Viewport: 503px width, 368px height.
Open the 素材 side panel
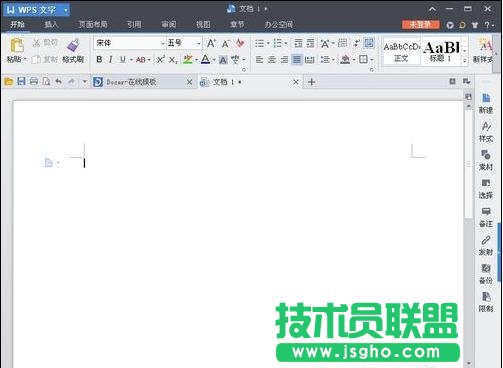486,160
